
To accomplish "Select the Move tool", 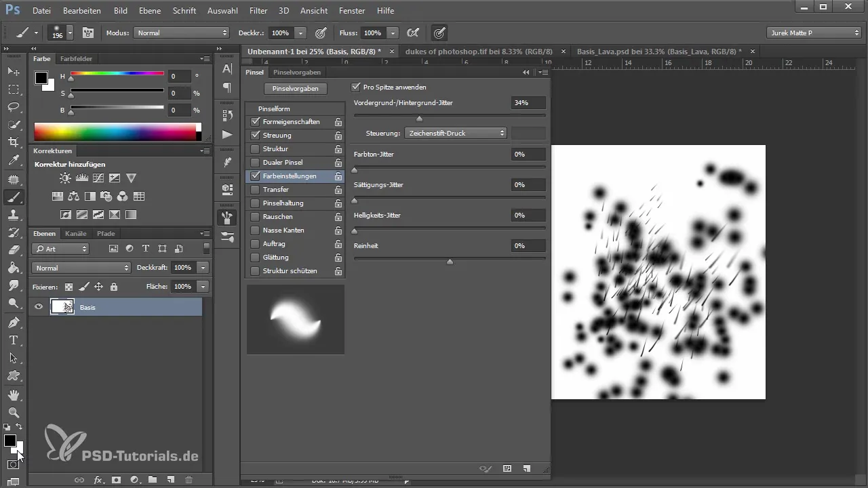I will (x=13, y=71).
